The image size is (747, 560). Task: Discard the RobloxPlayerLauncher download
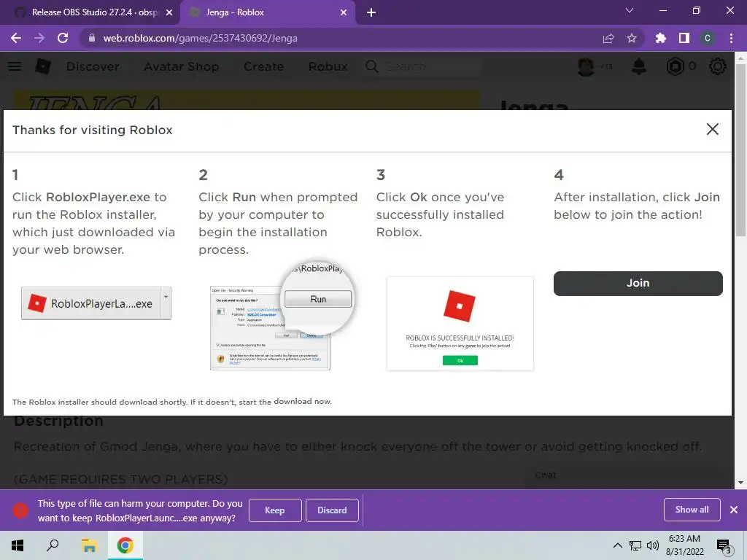[x=332, y=510]
